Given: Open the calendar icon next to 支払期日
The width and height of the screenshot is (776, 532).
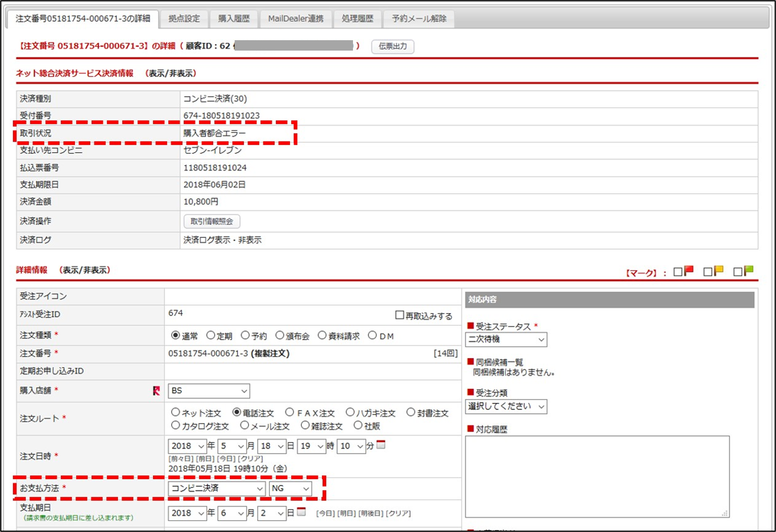Looking at the screenshot, I should tap(301, 512).
